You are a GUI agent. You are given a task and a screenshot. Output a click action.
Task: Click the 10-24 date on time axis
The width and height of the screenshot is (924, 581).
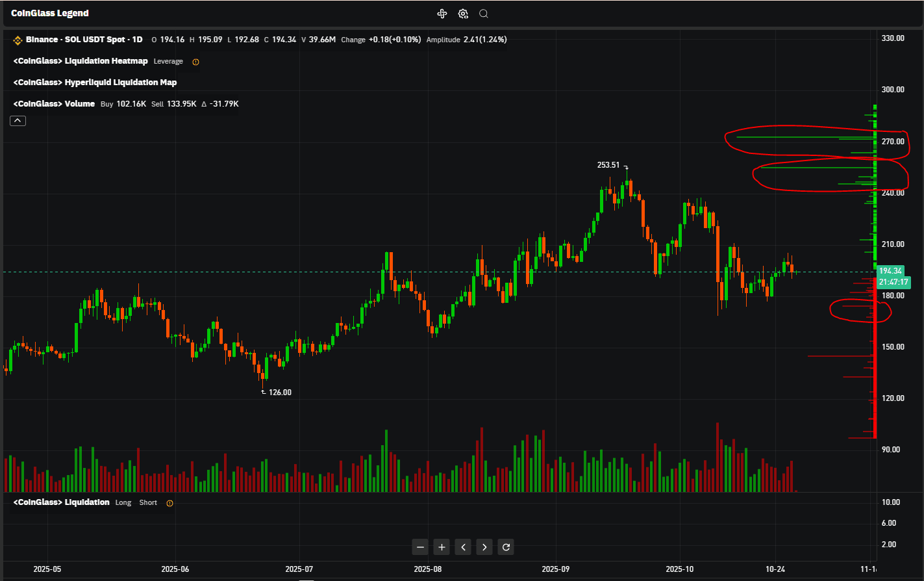pos(775,569)
